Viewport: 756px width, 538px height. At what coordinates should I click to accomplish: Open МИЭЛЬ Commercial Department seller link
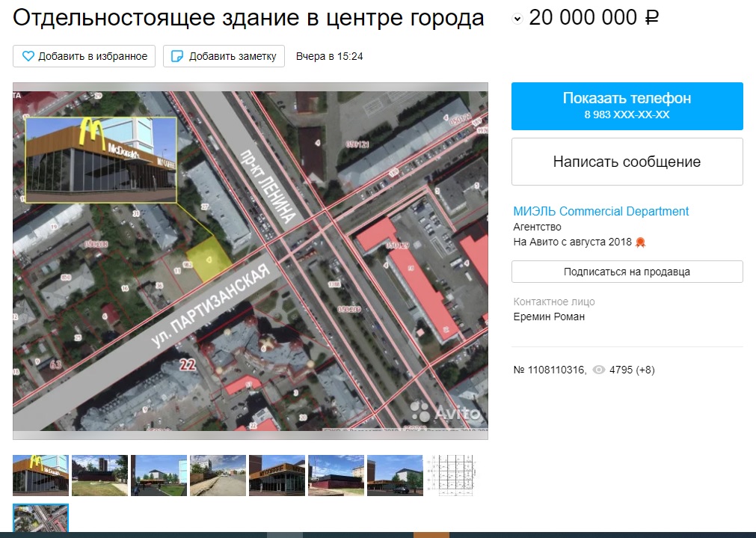tap(600, 211)
